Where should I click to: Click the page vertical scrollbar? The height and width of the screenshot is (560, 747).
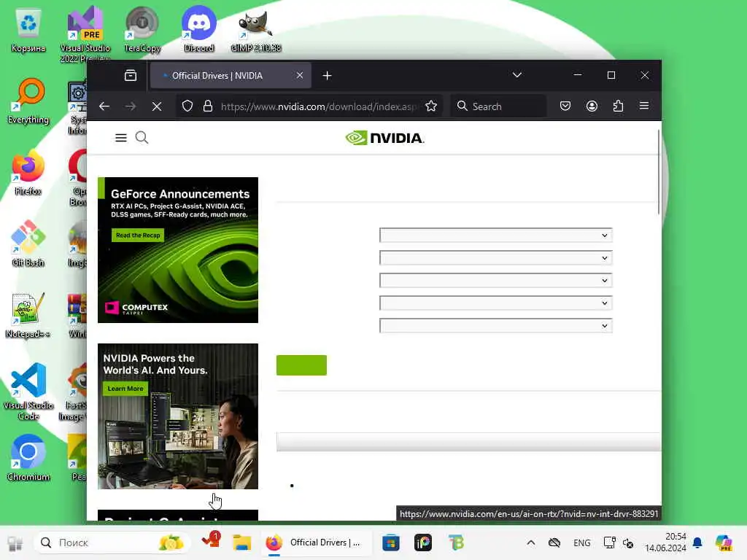click(x=659, y=172)
